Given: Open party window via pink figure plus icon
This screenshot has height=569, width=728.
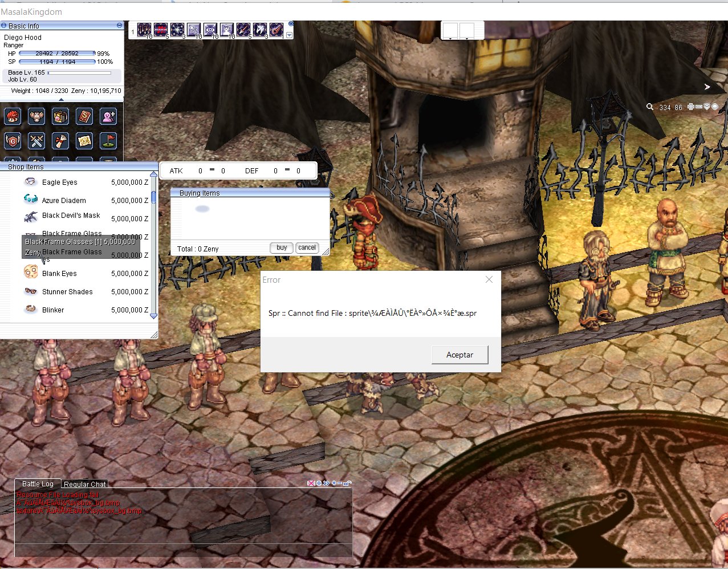Looking at the screenshot, I should click(108, 116).
